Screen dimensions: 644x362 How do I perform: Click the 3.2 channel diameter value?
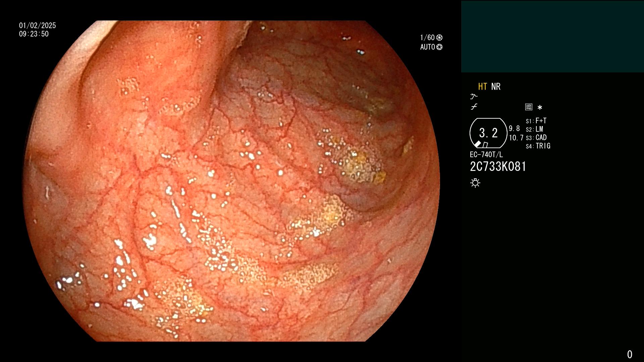point(488,133)
